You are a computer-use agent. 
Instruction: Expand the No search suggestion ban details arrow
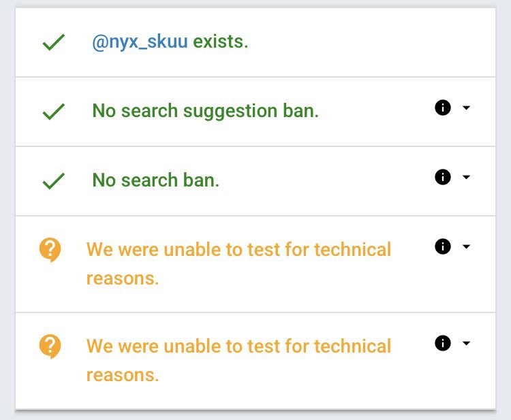(466, 108)
